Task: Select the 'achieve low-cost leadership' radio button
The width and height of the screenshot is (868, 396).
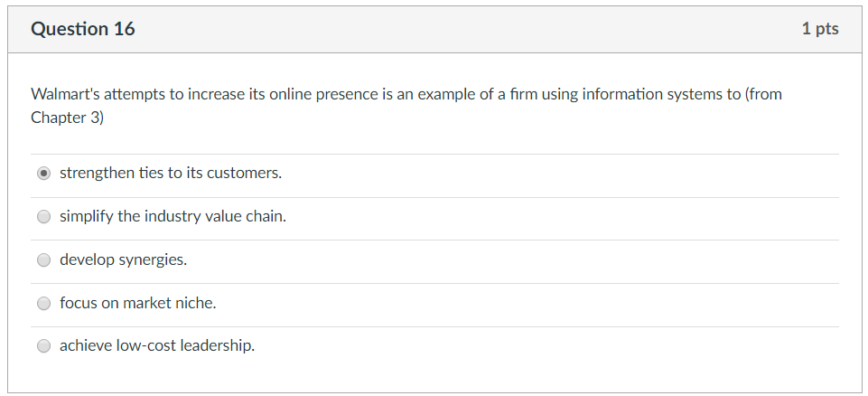Action: [x=43, y=346]
